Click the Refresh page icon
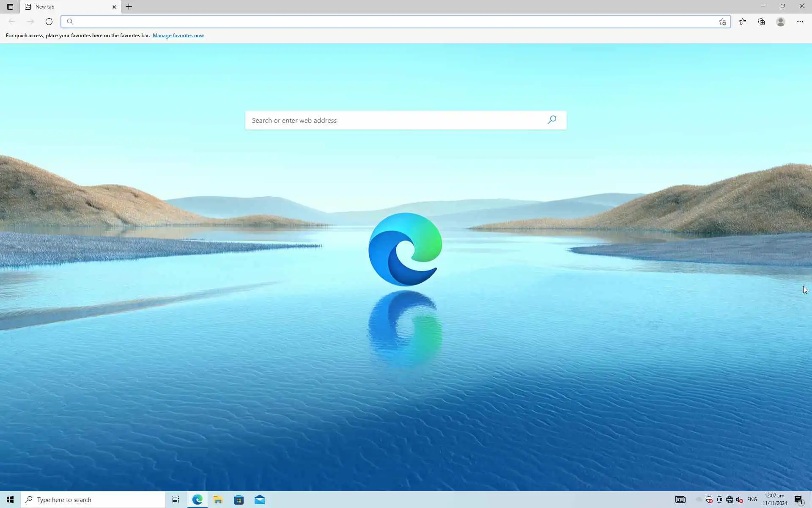 49,22
